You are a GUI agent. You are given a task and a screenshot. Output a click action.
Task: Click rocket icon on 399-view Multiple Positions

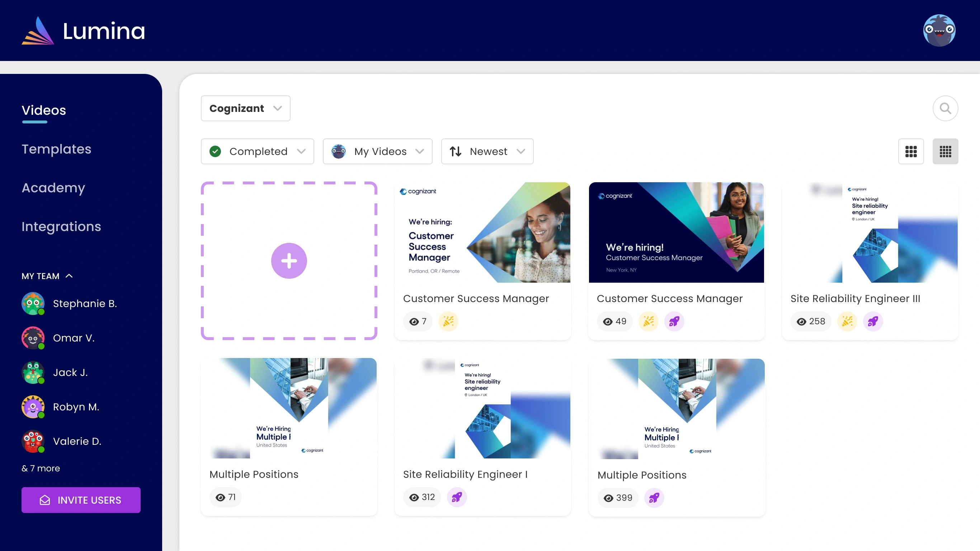click(x=654, y=498)
